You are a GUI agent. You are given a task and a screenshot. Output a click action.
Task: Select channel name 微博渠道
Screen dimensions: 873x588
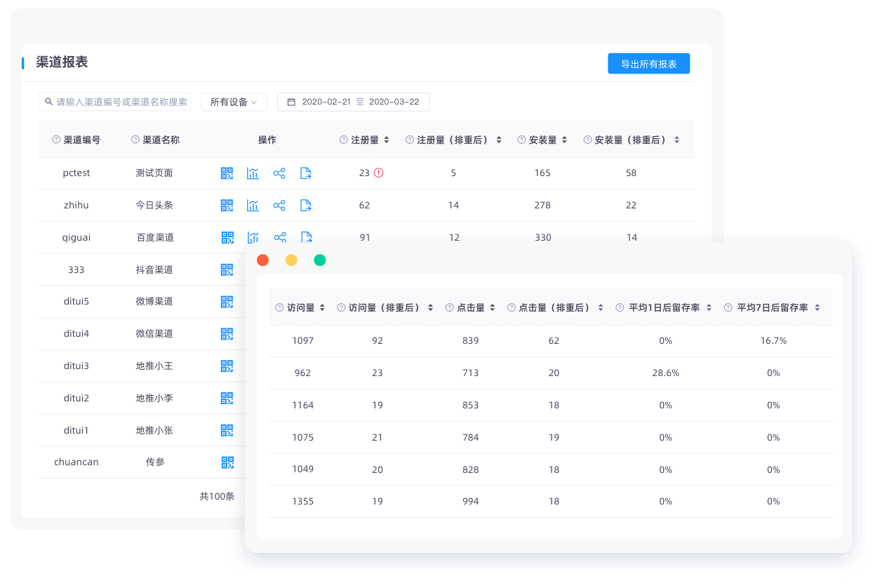tap(154, 302)
